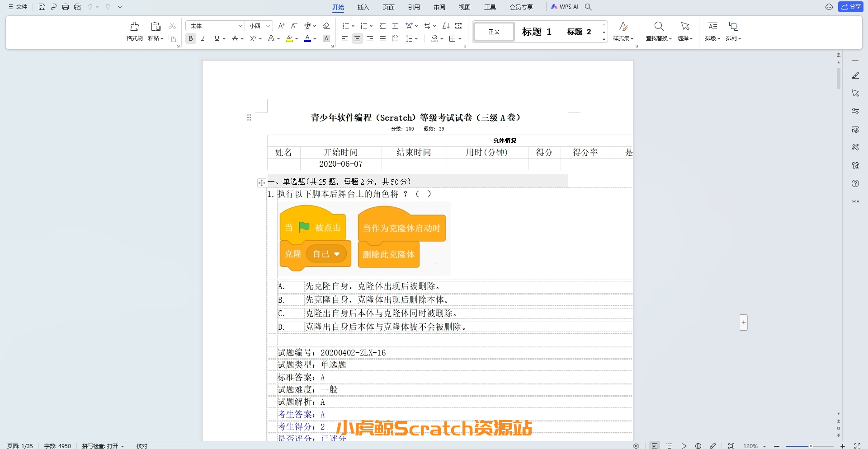This screenshot has width=868, height=449.
Task: Open the font name dropdown (宋体)
Action: point(241,26)
